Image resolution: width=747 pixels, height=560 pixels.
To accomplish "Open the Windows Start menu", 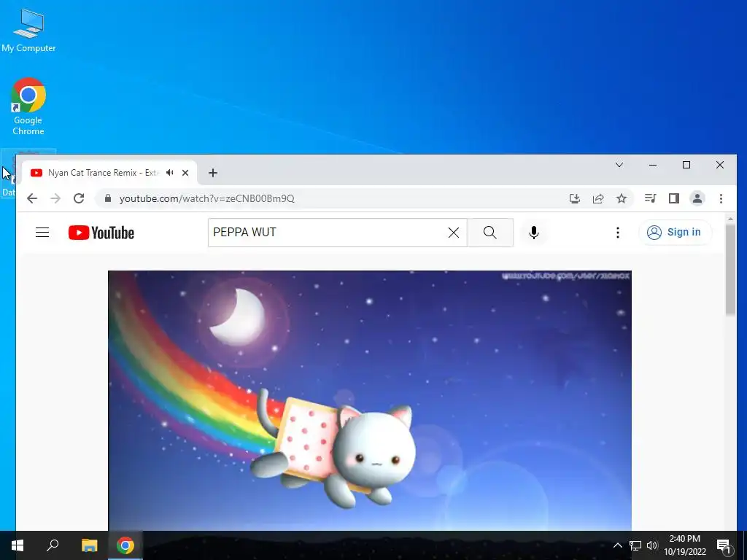I will [18, 545].
